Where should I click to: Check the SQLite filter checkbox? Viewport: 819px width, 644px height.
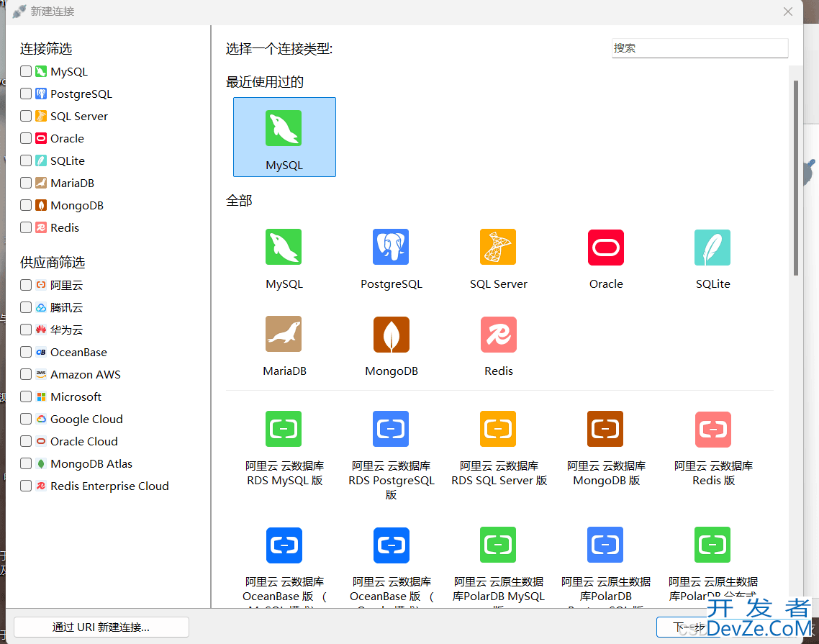(x=26, y=160)
